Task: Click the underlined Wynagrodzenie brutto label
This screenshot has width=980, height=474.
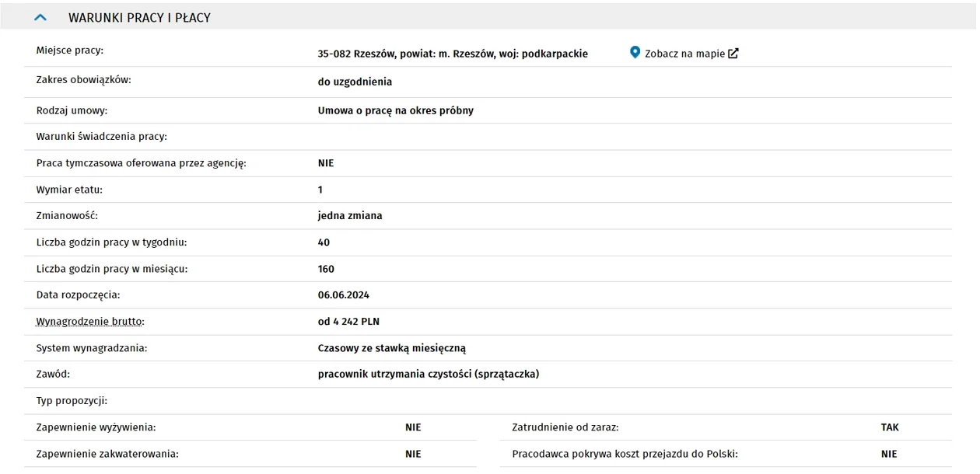Action: (x=90, y=321)
